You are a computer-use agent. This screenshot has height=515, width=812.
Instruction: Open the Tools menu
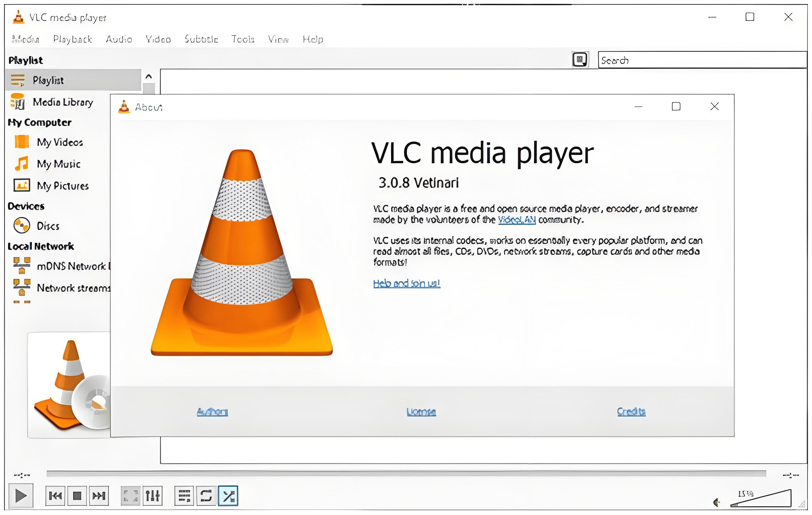242,39
